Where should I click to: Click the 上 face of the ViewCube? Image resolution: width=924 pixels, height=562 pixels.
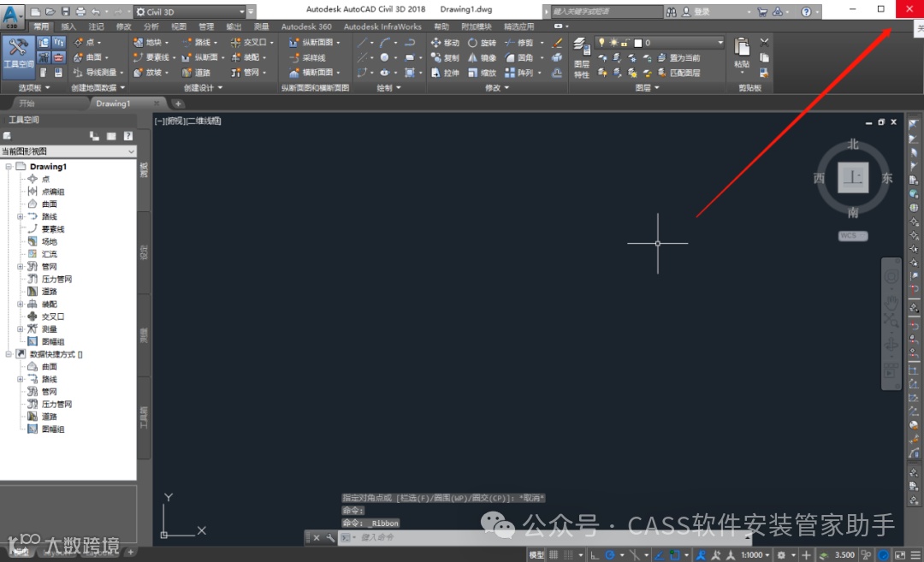[853, 177]
